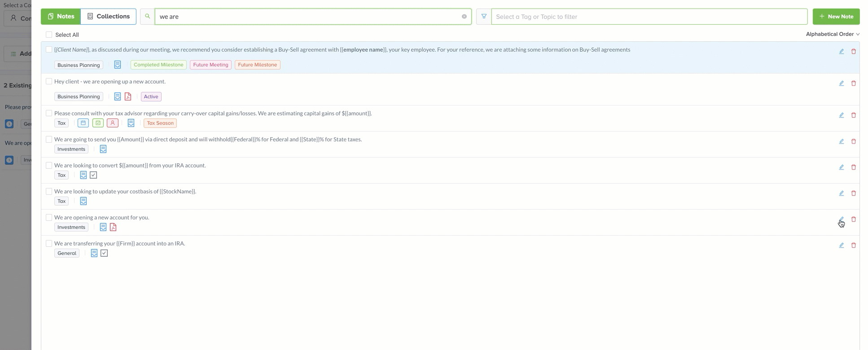Click the Future Meeting tag
Viewport: 868px width, 350px height.
[x=210, y=65]
